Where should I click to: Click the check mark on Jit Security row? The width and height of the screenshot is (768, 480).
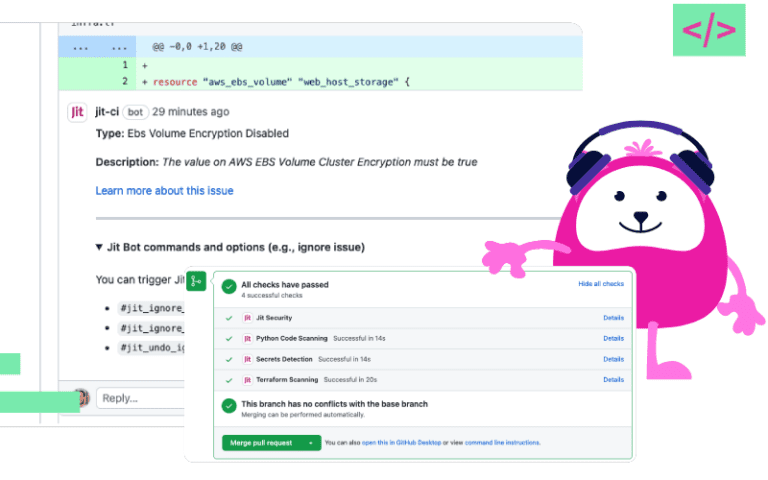pos(229,318)
